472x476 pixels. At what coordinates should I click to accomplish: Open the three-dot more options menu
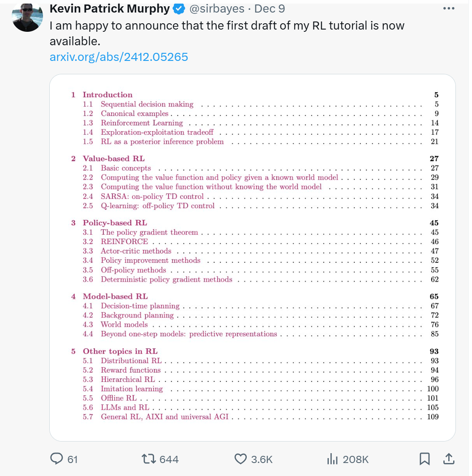(449, 9)
